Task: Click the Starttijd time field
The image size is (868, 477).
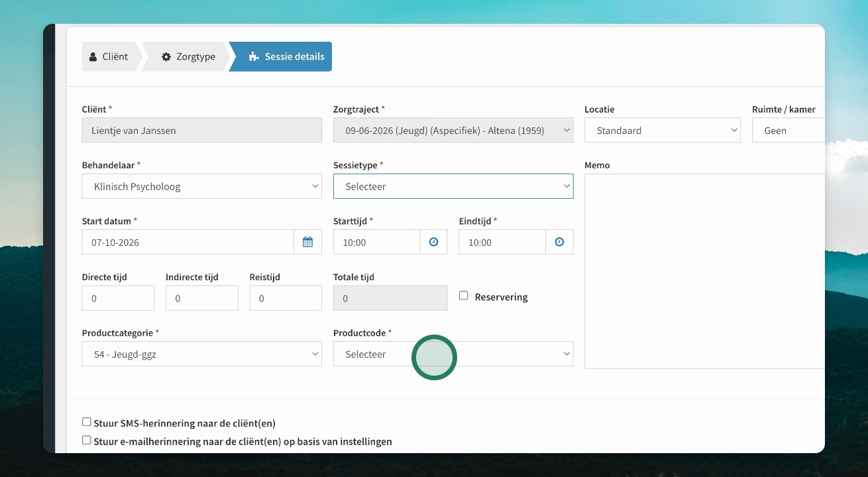Action: tap(376, 242)
